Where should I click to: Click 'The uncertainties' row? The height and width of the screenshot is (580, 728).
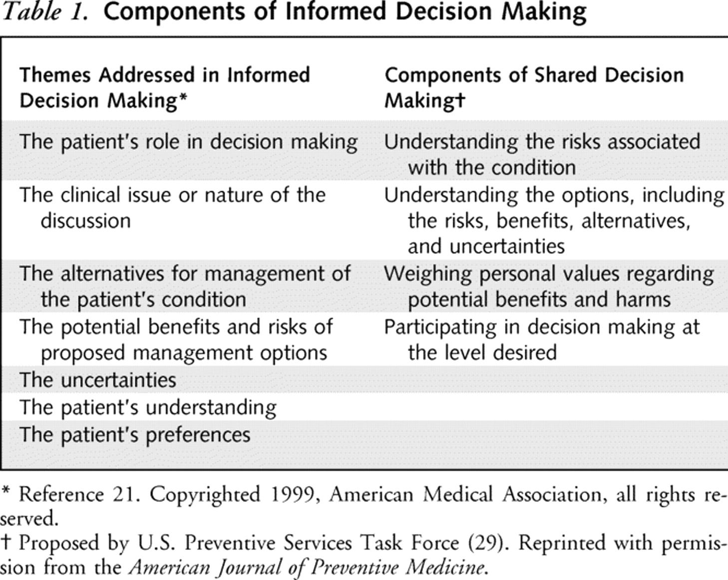(98, 380)
